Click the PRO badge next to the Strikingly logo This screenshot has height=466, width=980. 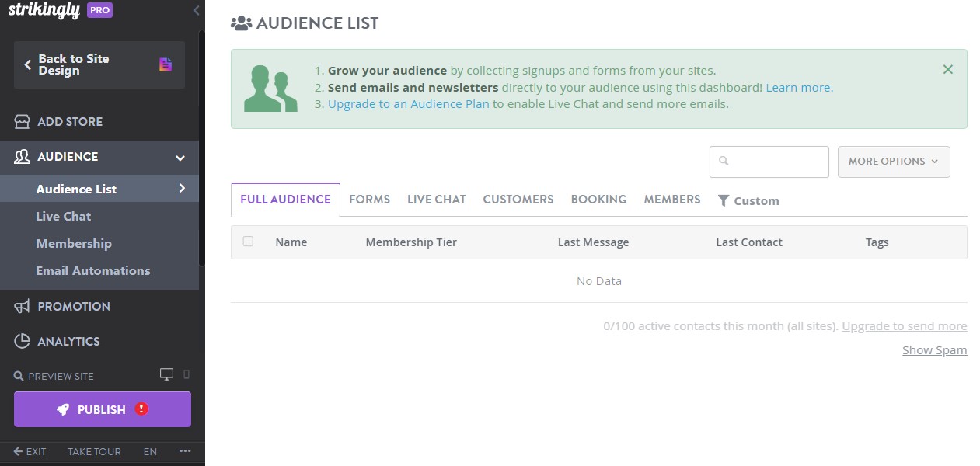pyautogui.click(x=99, y=11)
